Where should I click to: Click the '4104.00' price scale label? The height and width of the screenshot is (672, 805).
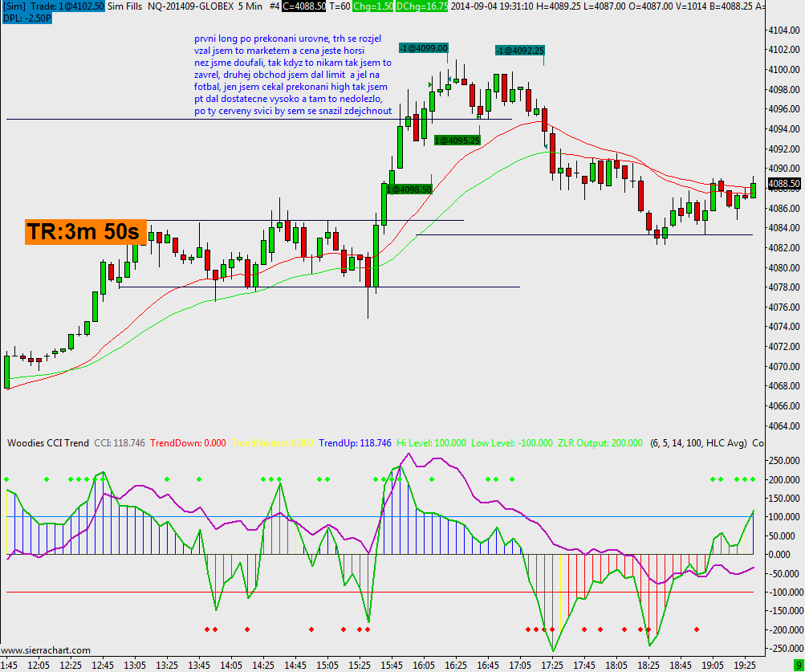tap(784, 31)
